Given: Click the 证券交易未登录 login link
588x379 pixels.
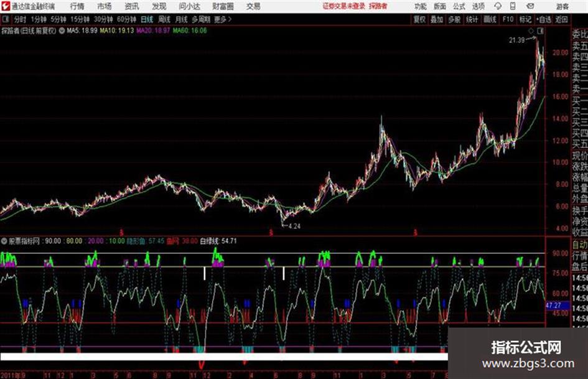Looking at the screenshot, I should pyautogui.click(x=344, y=6).
